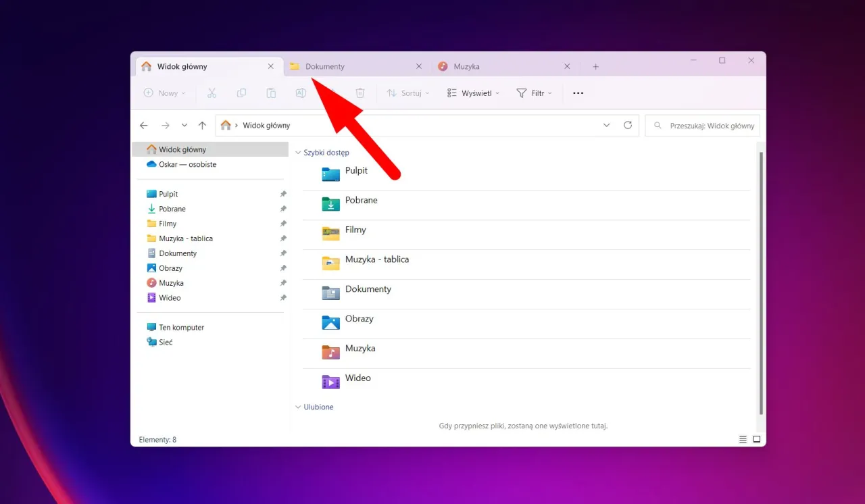Collapse the Ulubione section
The image size is (865, 504).
point(298,407)
